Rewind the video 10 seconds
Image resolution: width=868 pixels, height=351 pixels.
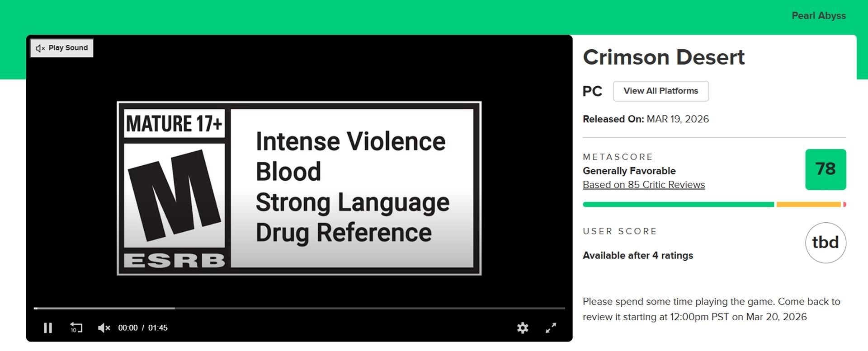coord(76,328)
